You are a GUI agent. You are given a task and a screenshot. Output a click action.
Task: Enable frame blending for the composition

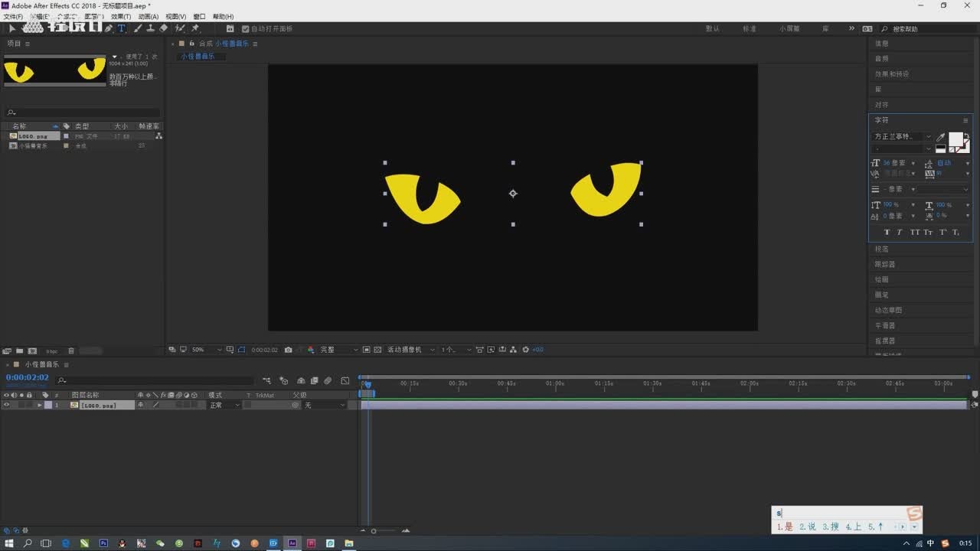314,380
